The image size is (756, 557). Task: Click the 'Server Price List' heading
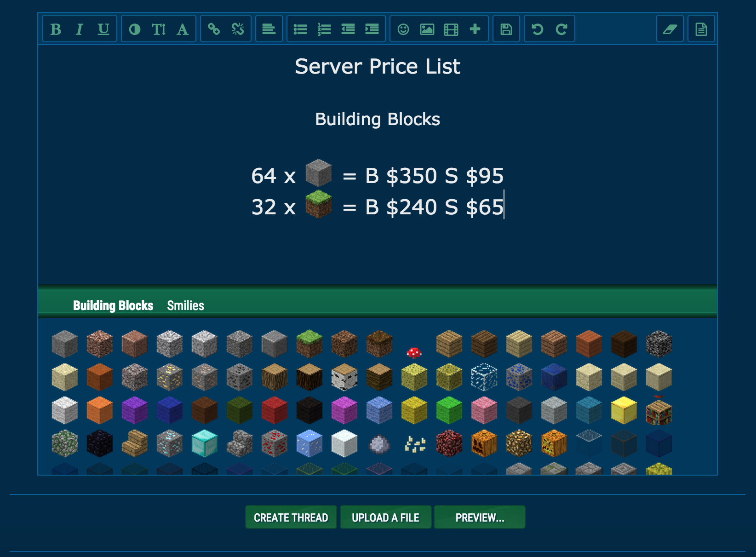[378, 67]
